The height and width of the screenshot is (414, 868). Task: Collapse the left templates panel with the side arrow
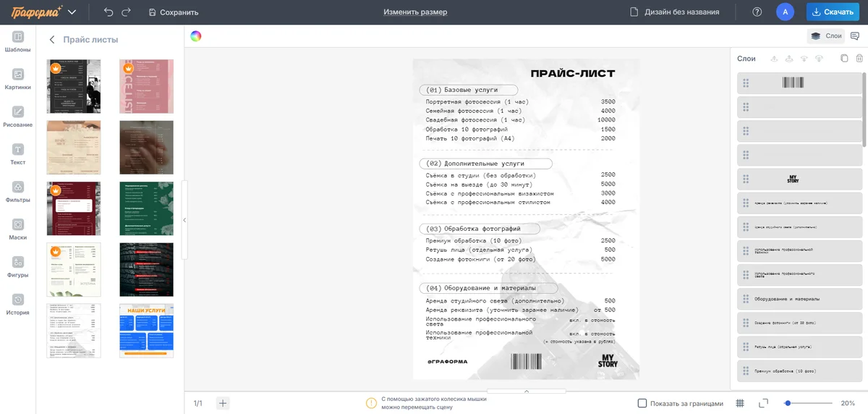tap(184, 220)
